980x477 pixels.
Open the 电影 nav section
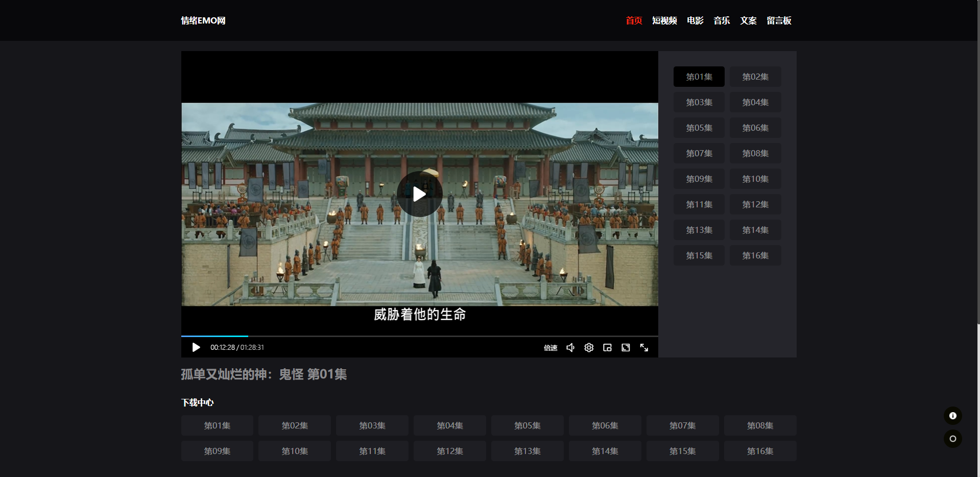click(695, 20)
